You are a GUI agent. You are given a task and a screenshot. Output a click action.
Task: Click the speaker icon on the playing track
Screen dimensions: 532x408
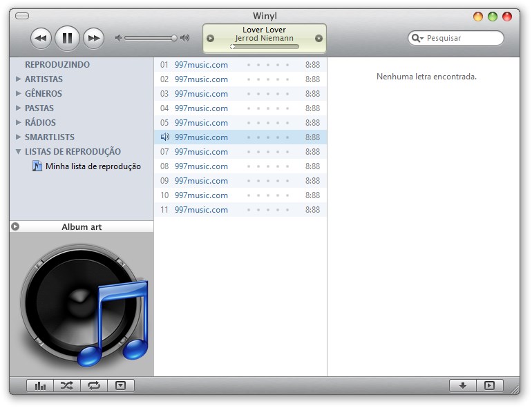click(165, 137)
